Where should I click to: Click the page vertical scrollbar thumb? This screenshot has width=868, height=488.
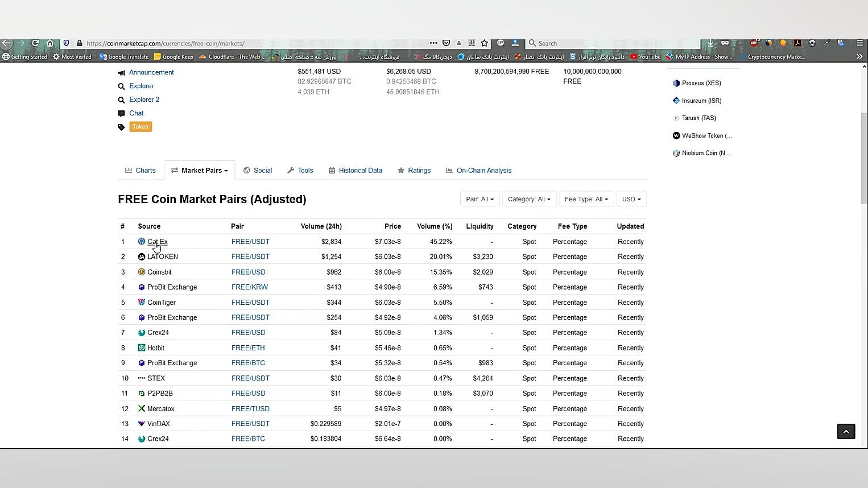tap(864, 158)
